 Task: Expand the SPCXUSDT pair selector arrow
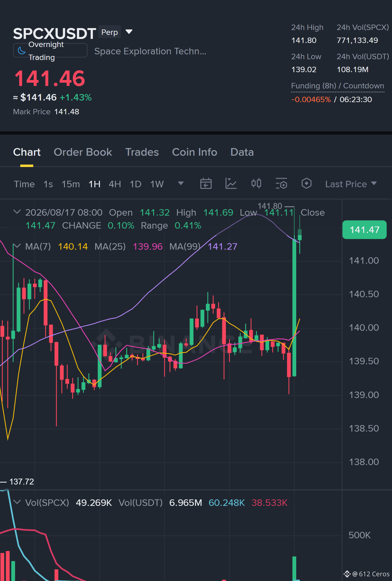coord(129,32)
